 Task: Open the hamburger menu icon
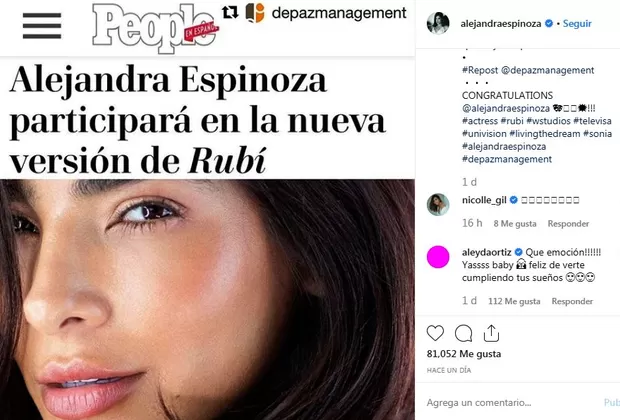point(42,26)
